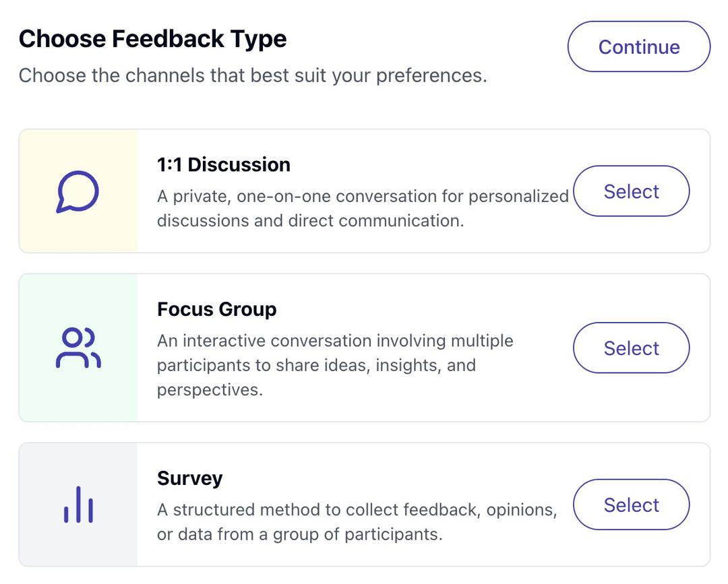The image size is (728, 584).
Task: Click the '1:1 Discussion' title
Action: [x=224, y=164]
